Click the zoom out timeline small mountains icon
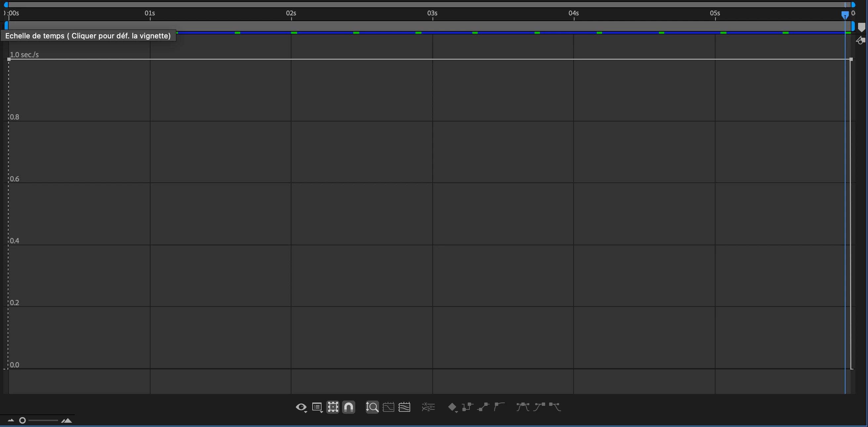 (x=11, y=420)
